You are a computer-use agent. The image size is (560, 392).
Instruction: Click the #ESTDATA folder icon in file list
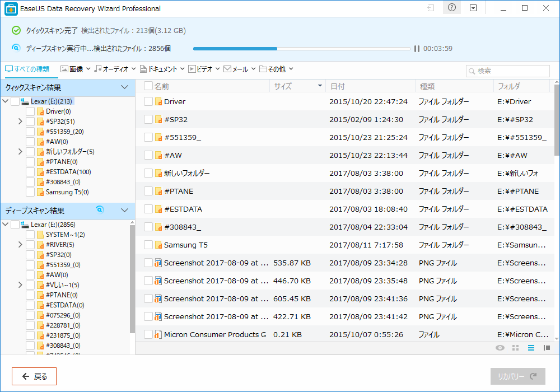click(x=158, y=209)
